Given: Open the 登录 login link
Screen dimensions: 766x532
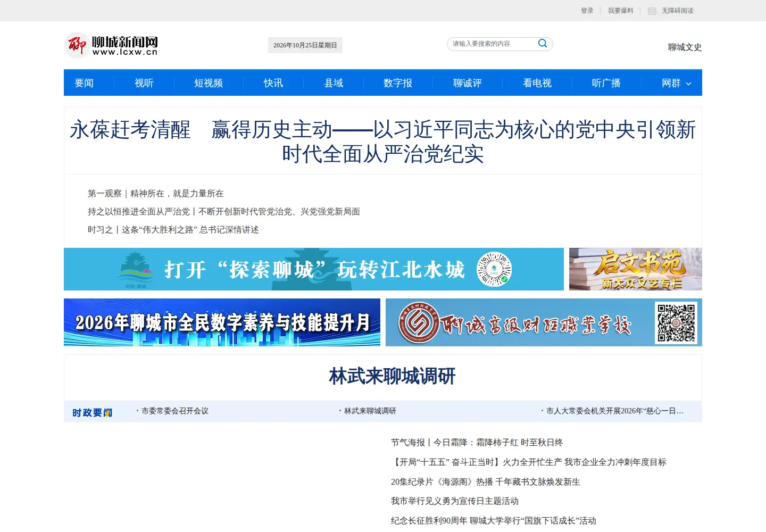Looking at the screenshot, I should click(x=587, y=11).
